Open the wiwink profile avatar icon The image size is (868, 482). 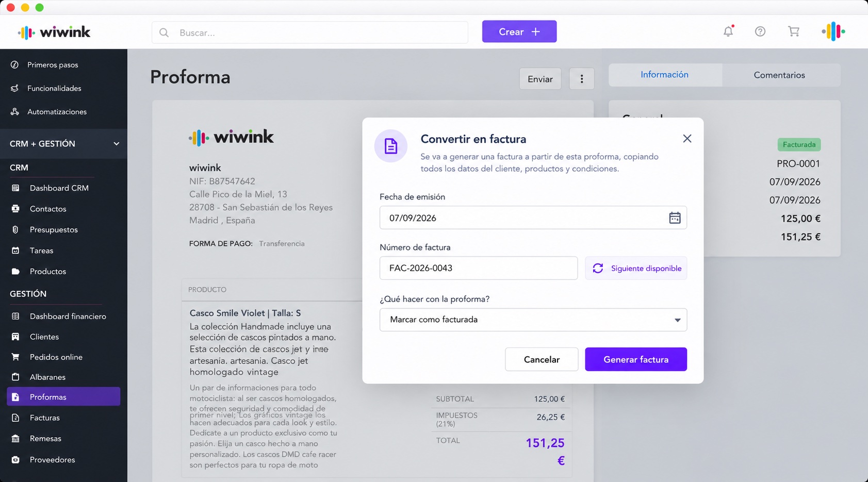point(833,31)
